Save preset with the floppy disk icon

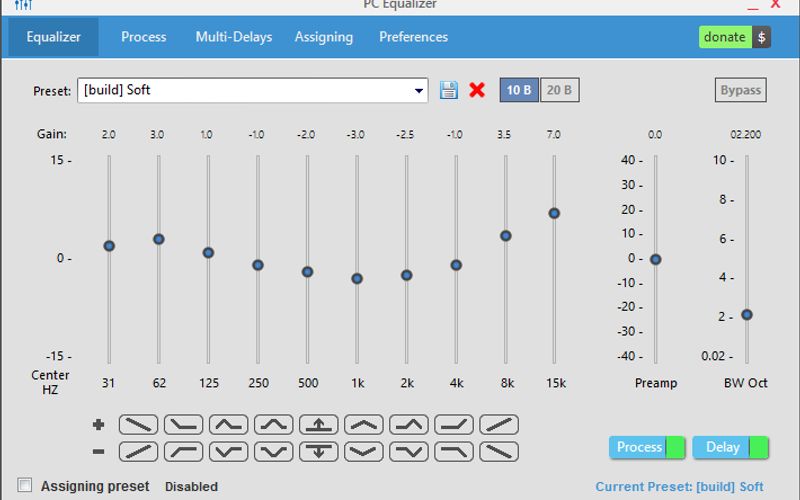click(x=448, y=90)
